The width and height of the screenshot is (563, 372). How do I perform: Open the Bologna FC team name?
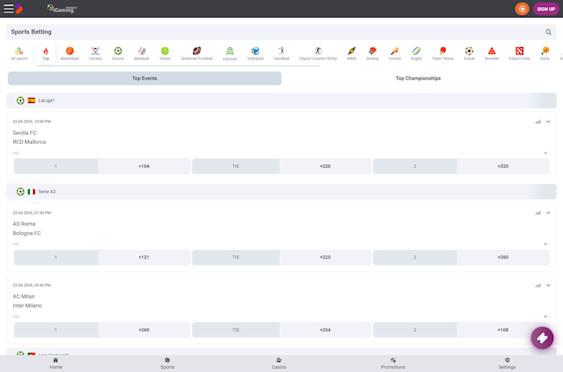click(x=27, y=233)
